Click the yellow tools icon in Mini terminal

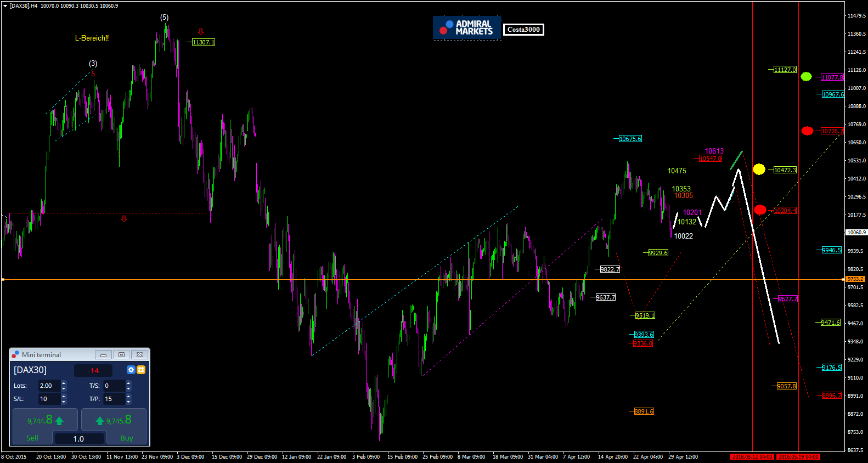141,370
